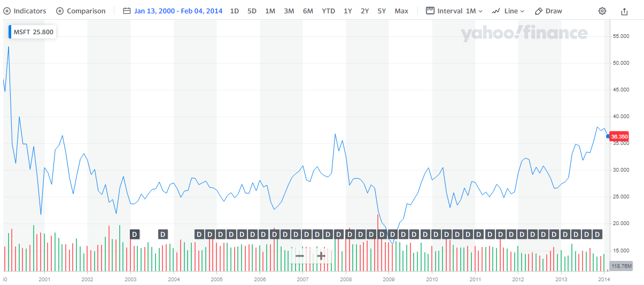Click the 40.000 y-axis label

(x=621, y=117)
